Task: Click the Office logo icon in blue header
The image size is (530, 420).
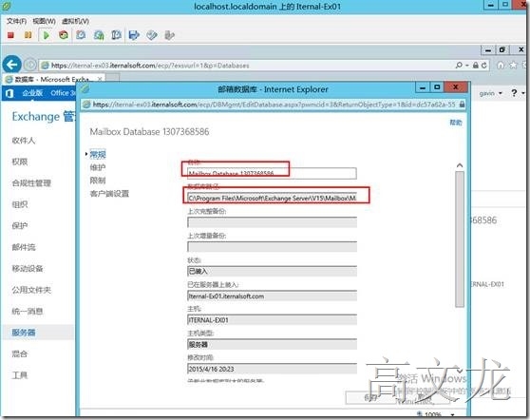Action: pyautogui.click(x=9, y=93)
